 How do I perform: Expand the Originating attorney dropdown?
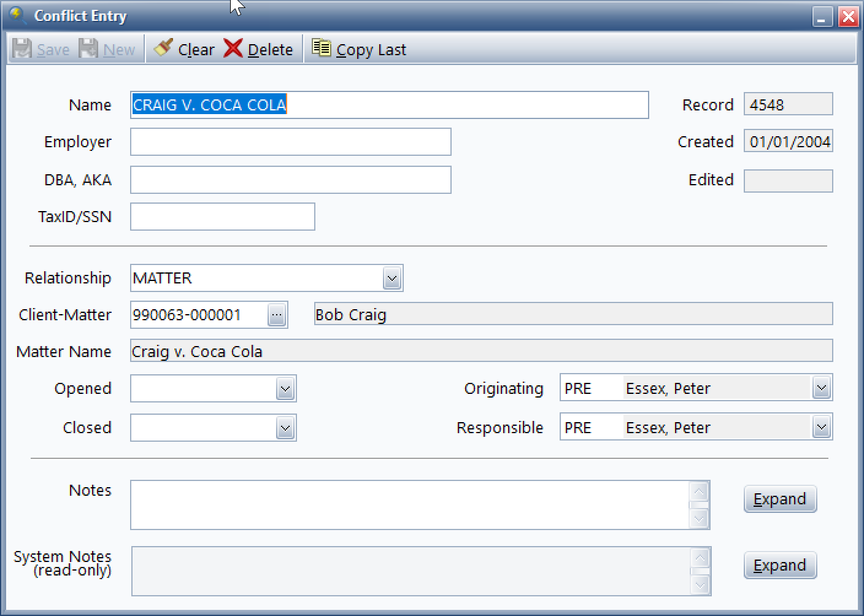pos(822,388)
